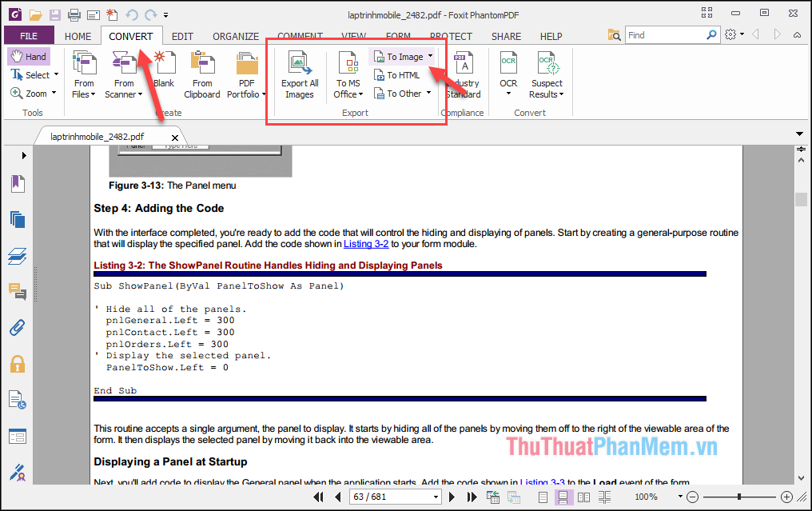This screenshot has height=511, width=812.
Task: Click into the Find search field
Action: click(666, 35)
